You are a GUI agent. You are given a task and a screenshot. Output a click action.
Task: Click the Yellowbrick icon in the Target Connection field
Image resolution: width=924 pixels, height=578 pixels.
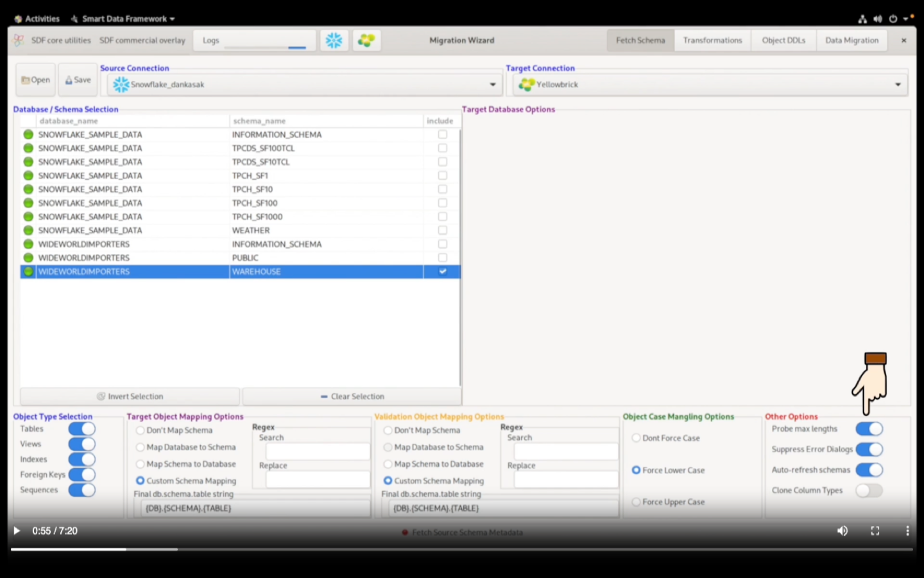pyautogui.click(x=526, y=84)
